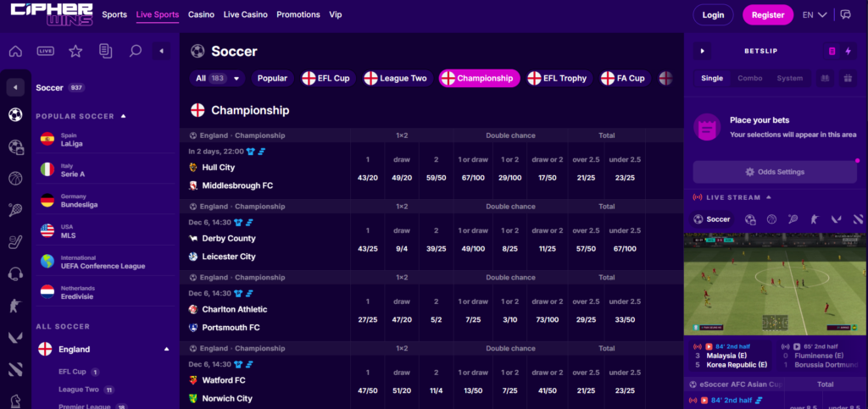This screenshot has height=409, width=868.
Task: Open the gift bonus icon in betslip
Action: coord(847,79)
